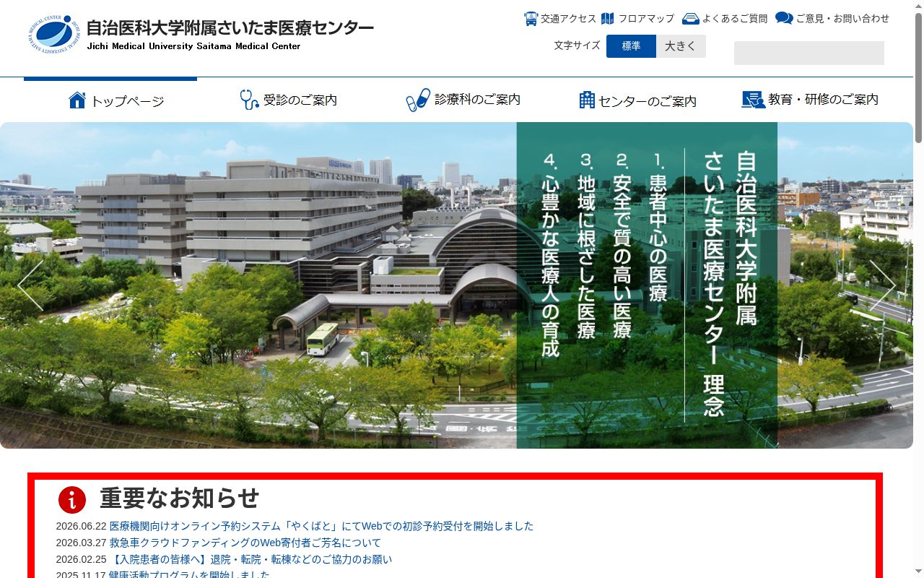Click the floor map book icon
Viewport: 924px width, 578px height.
coord(608,19)
